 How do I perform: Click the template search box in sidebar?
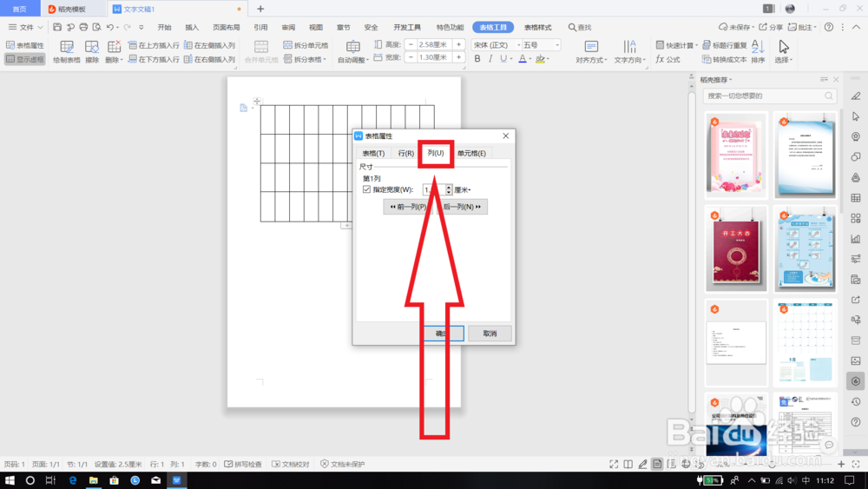pos(769,96)
